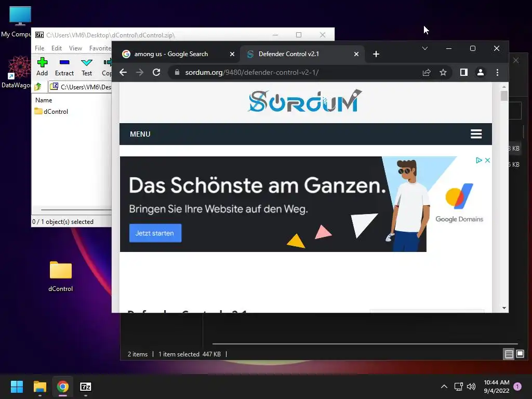Open the network status tray icon
This screenshot has height=399, width=532.
click(x=458, y=387)
